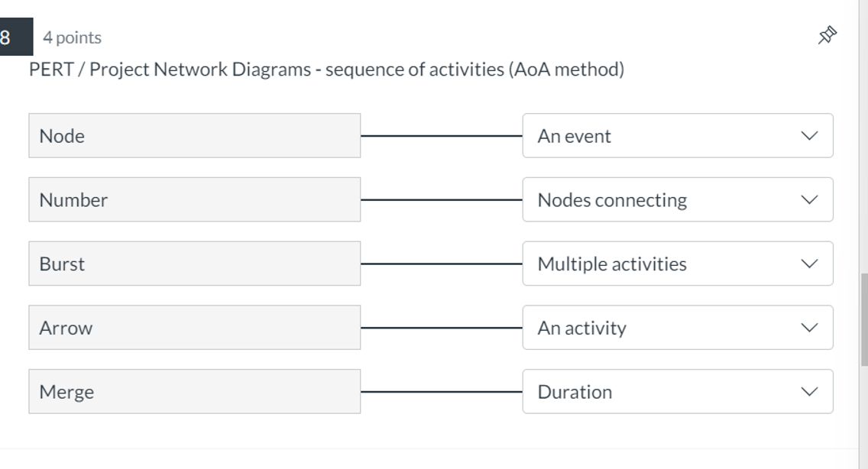The width and height of the screenshot is (868, 469).
Task: Select the 'Burst' term box
Action: tap(194, 263)
